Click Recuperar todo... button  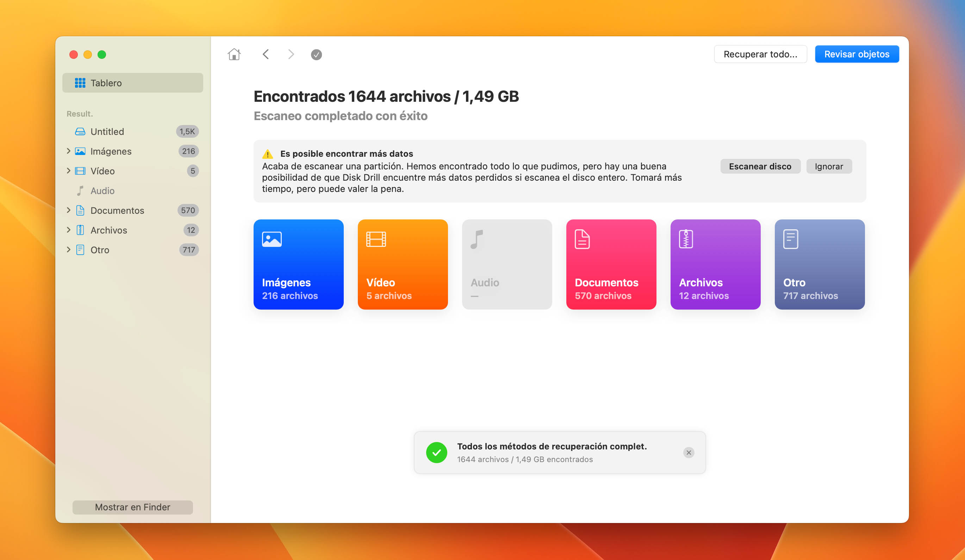pos(760,54)
